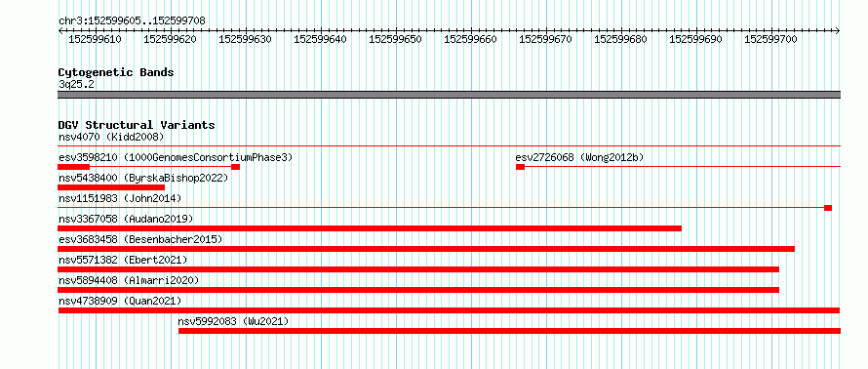Click ruler position 152599700
The width and height of the screenshot is (868, 369).
coord(770,39)
